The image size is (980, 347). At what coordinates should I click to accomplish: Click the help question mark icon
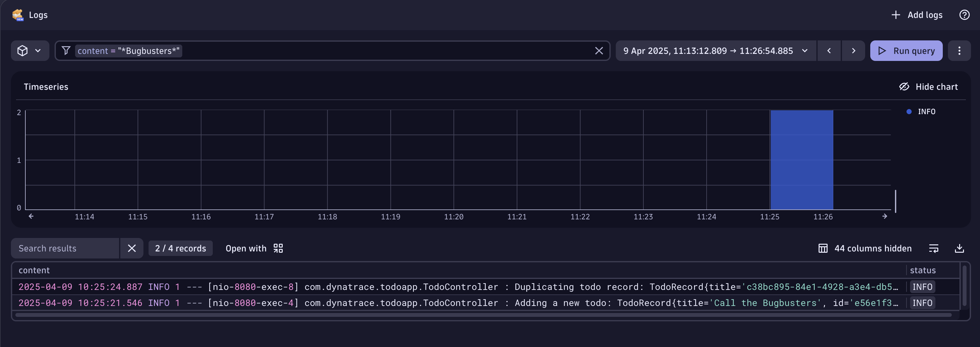[964, 15]
